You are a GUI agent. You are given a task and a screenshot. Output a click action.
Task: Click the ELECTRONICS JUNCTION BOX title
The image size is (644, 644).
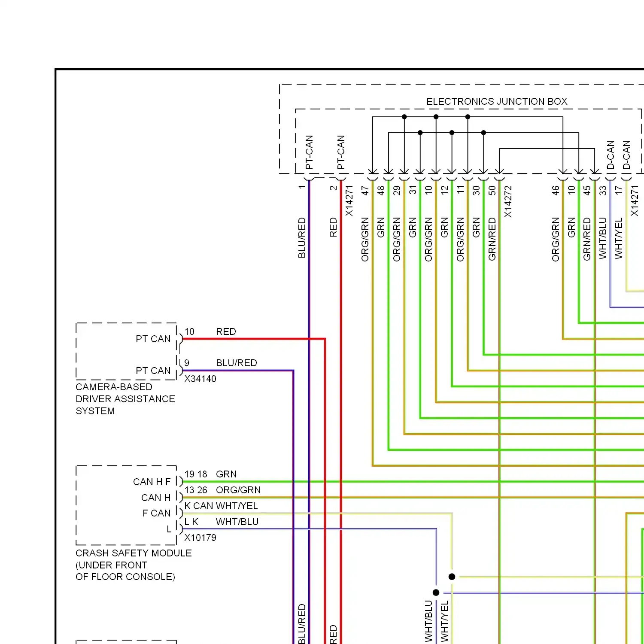tap(497, 102)
